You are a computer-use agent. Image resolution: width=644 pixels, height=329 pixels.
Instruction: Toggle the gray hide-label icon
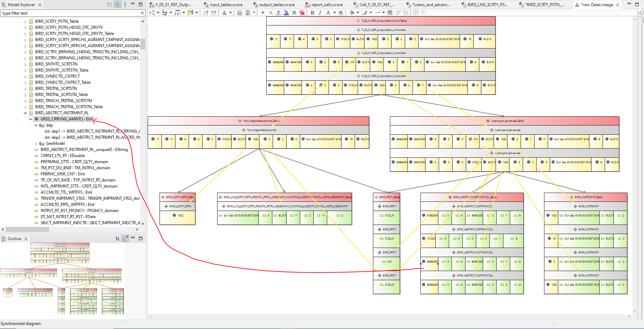tap(278, 14)
